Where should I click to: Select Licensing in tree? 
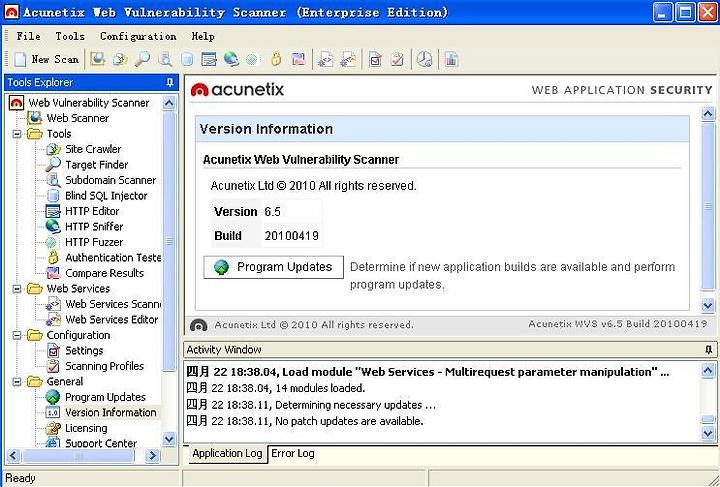click(x=86, y=428)
